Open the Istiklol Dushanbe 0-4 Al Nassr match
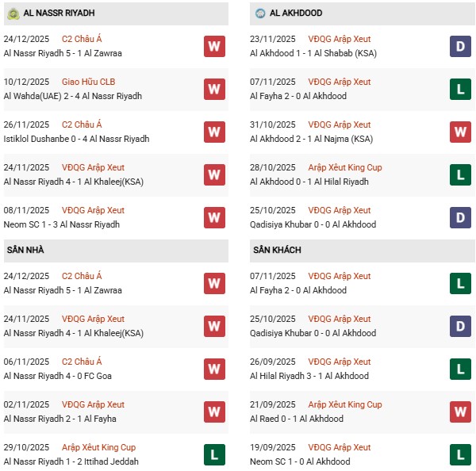The height and width of the screenshot is (471, 476). tap(76, 139)
